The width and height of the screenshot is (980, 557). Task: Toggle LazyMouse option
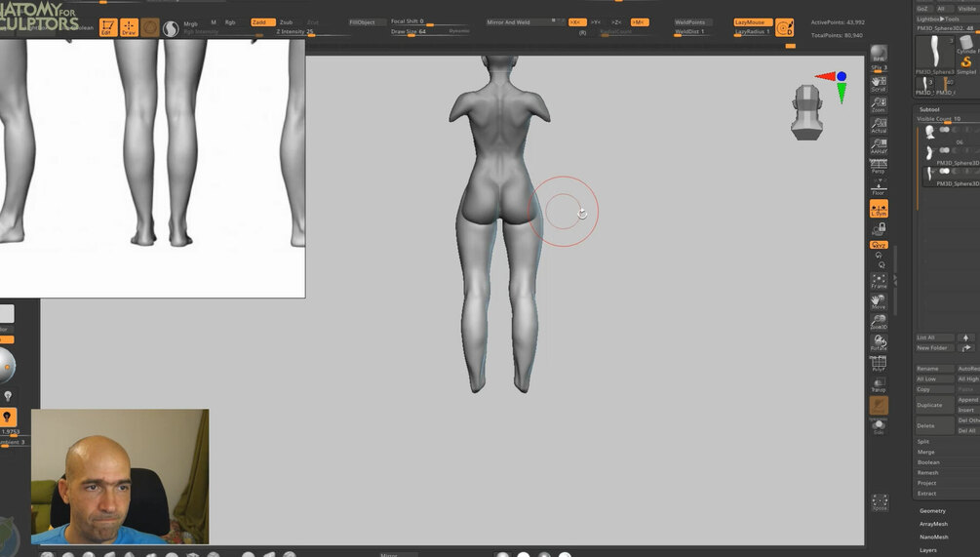pos(753,21)
